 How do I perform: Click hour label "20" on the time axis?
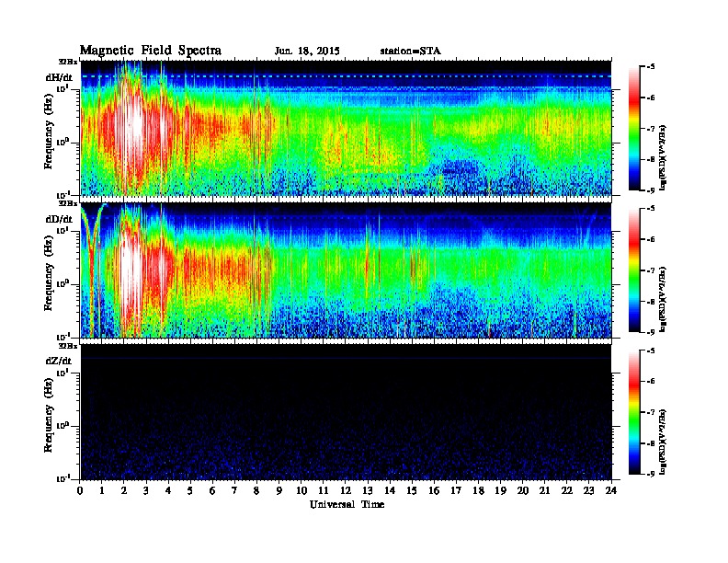pos(523,490)
